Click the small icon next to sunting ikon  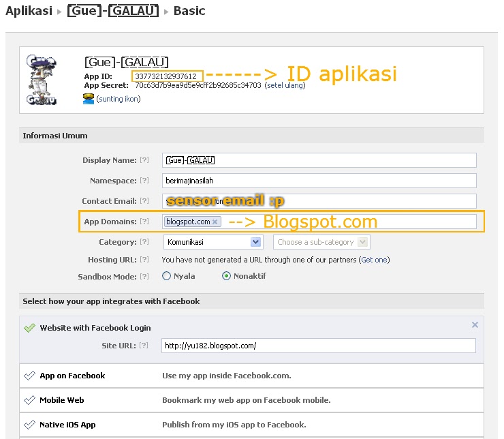pos(89,99)
